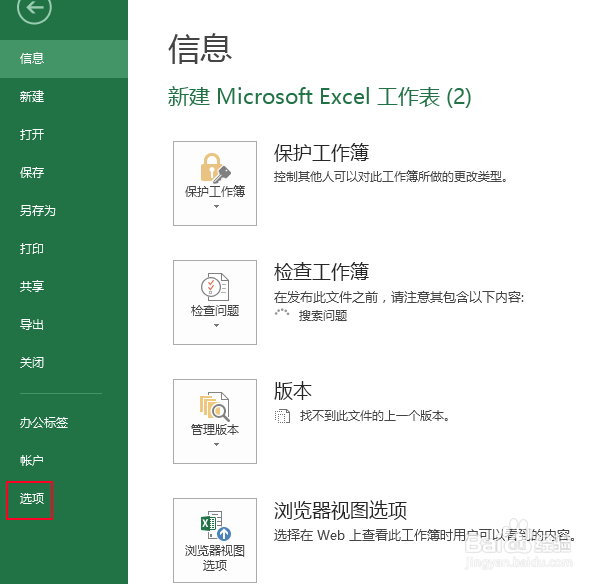Click the lock and key Protect Workbook icon

[215, 168]
